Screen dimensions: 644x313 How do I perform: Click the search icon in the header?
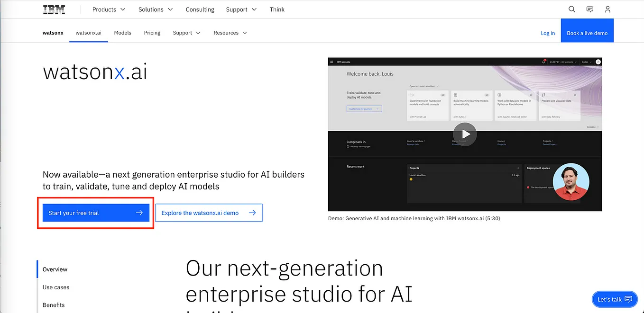(x=571, y=9)
